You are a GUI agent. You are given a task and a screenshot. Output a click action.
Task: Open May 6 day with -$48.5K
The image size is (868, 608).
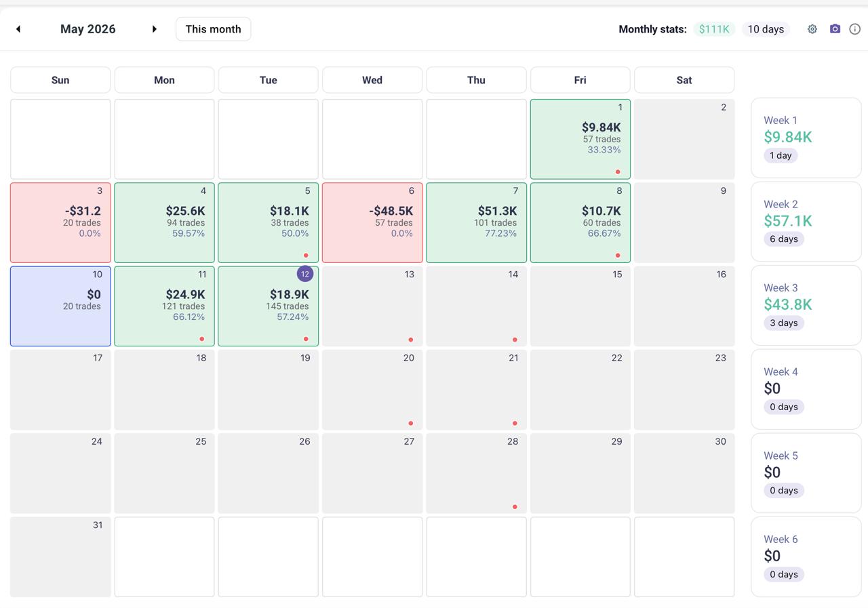pyautogui.click(x=372, y=222)
